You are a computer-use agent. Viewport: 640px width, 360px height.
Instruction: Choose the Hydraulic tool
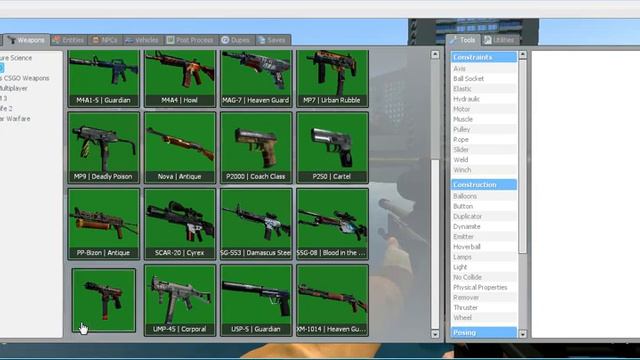click(484, 99)
